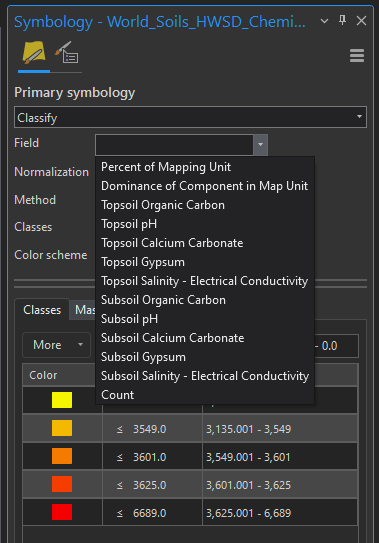Choose Dominance of Component in Map Unit
This screenshot has height=543, width=379.
pyautogui.click(x=204, y=186)
